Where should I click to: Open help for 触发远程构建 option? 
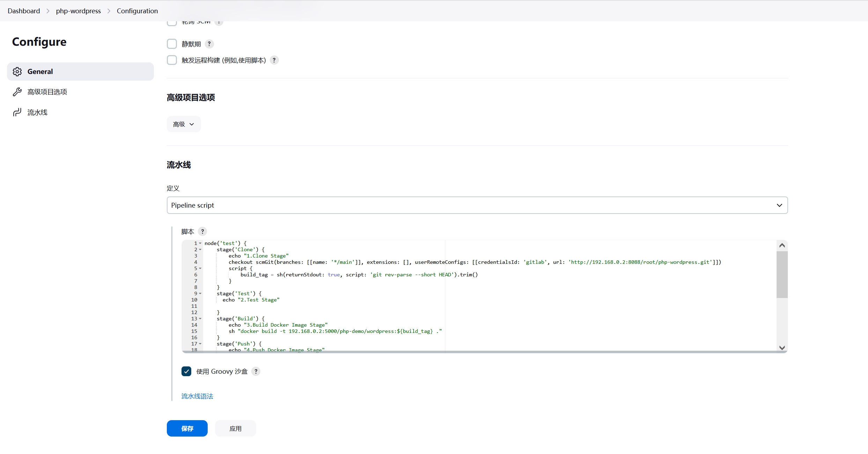click(x=274, y=60)
